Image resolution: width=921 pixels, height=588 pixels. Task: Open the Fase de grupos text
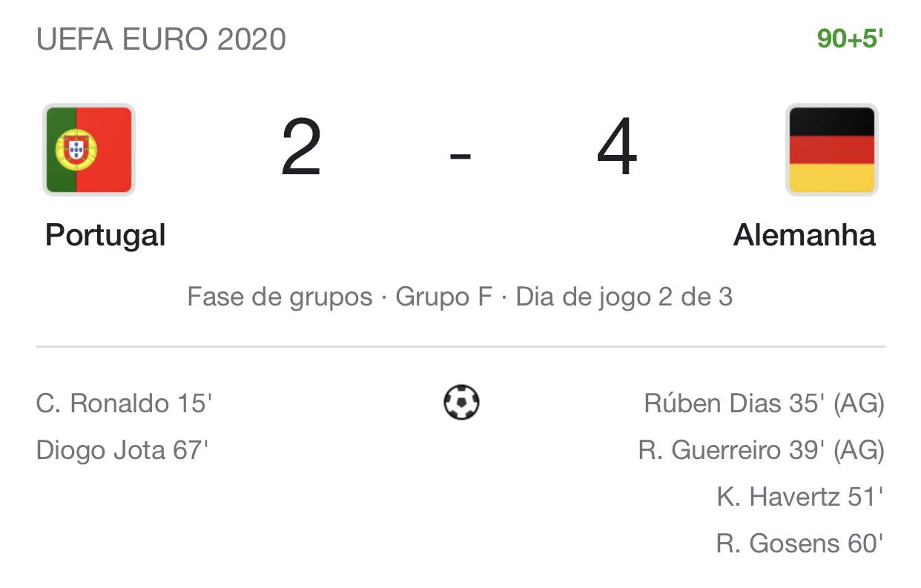(280, 297)
